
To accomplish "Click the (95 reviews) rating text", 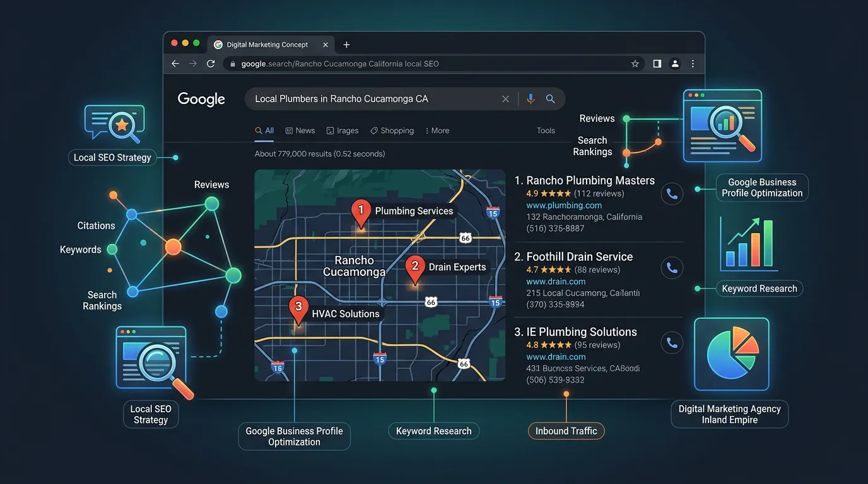I will tap(597, 345).
